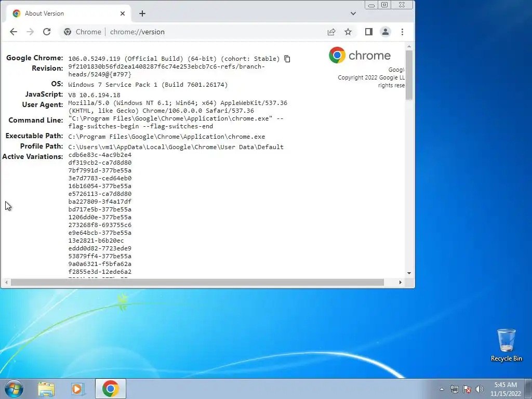Click variation e9e64bcb-377be55a

[100, 233]
